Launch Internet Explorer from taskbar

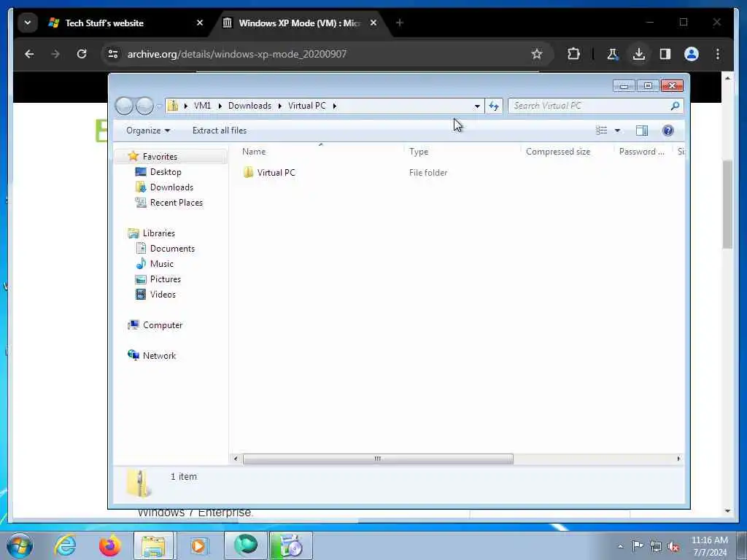[65, 545]
